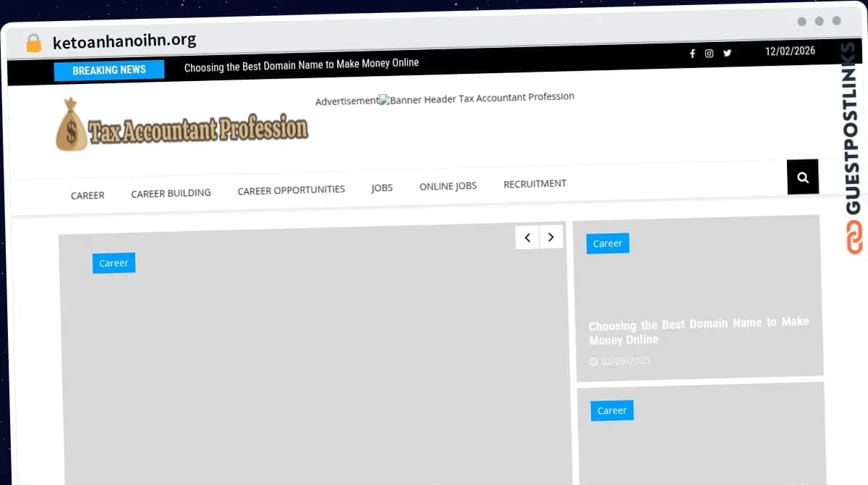Navigate to Online Jobs section
Screen dimensions: 868x485
pos(448,186)
